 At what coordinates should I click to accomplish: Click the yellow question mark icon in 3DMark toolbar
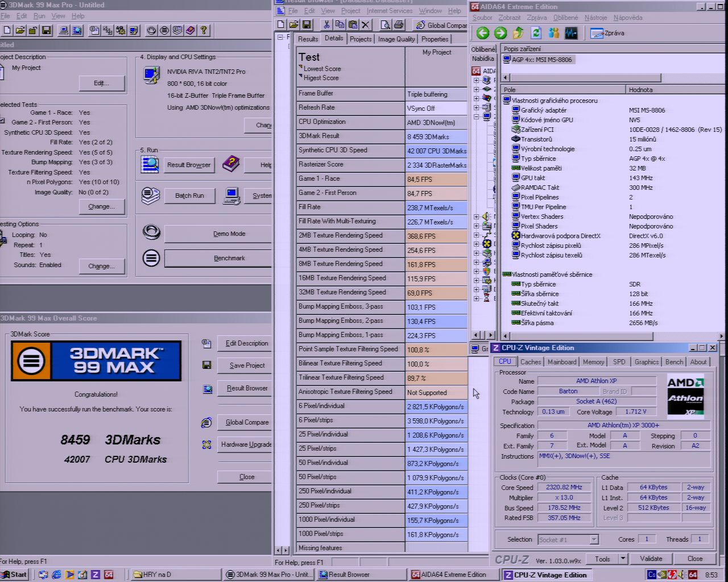[204, 30]
